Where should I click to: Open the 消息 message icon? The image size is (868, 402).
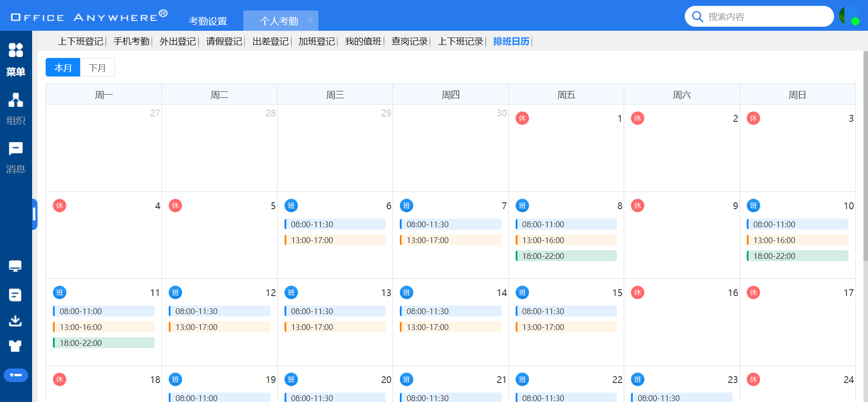[x=16, y=149]
